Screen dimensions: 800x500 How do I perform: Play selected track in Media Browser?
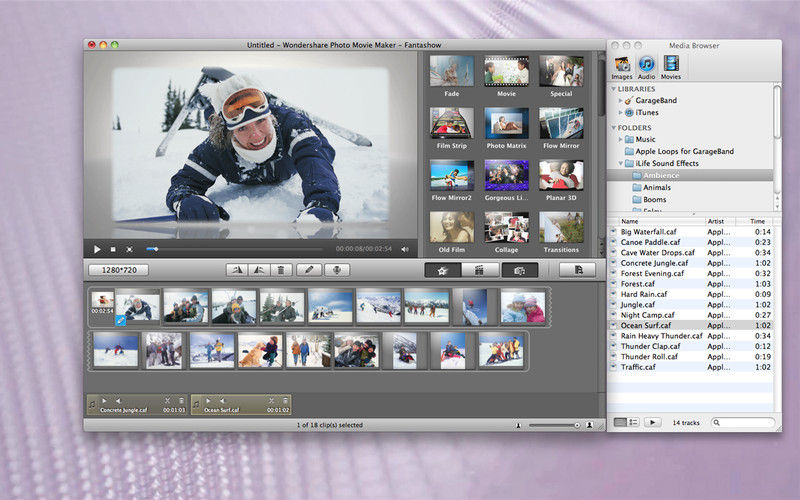click(x=652, y=422)
